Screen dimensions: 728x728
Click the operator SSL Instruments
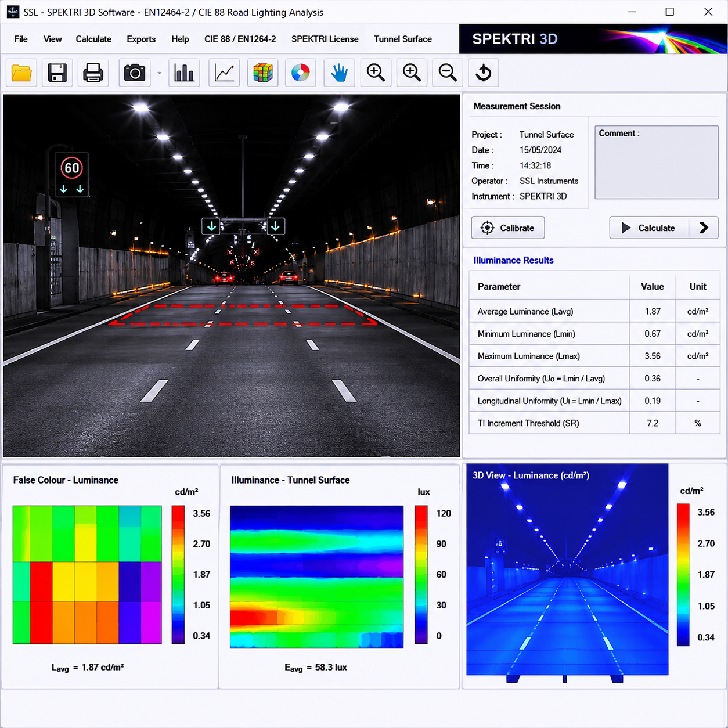pos(549,181)
